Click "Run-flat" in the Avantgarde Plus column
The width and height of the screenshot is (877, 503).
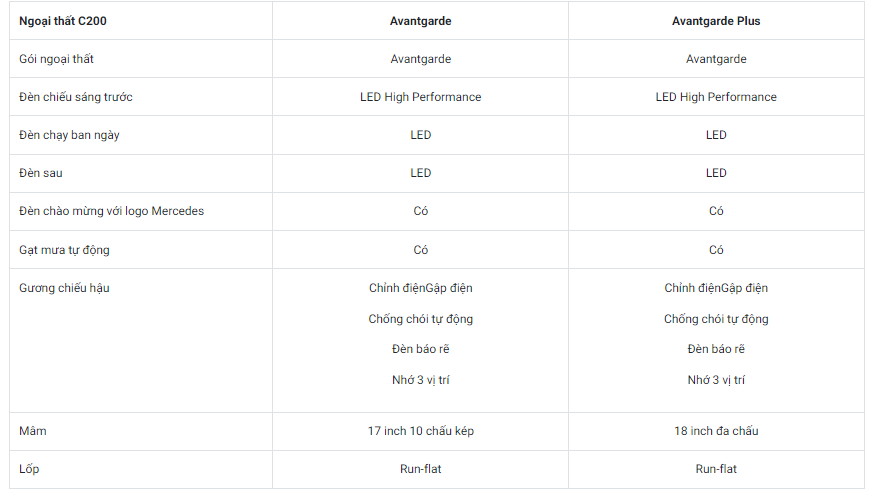click(x=716, y=469)
